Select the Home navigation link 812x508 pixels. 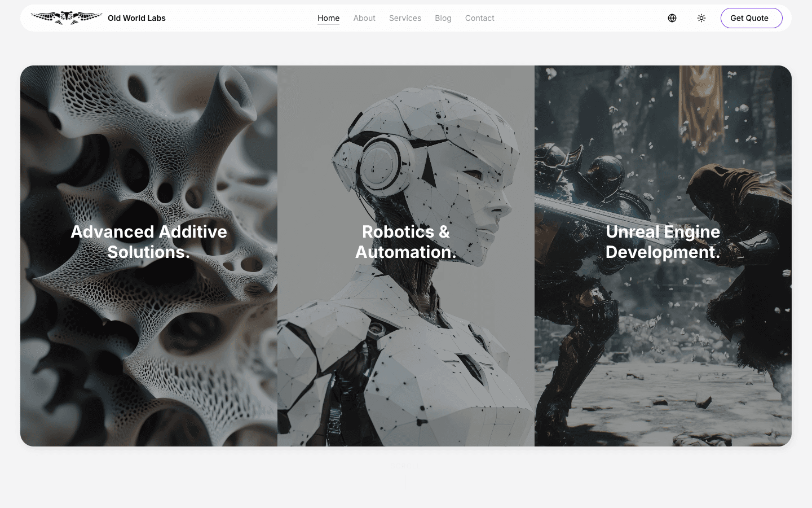tap(328, 18)
